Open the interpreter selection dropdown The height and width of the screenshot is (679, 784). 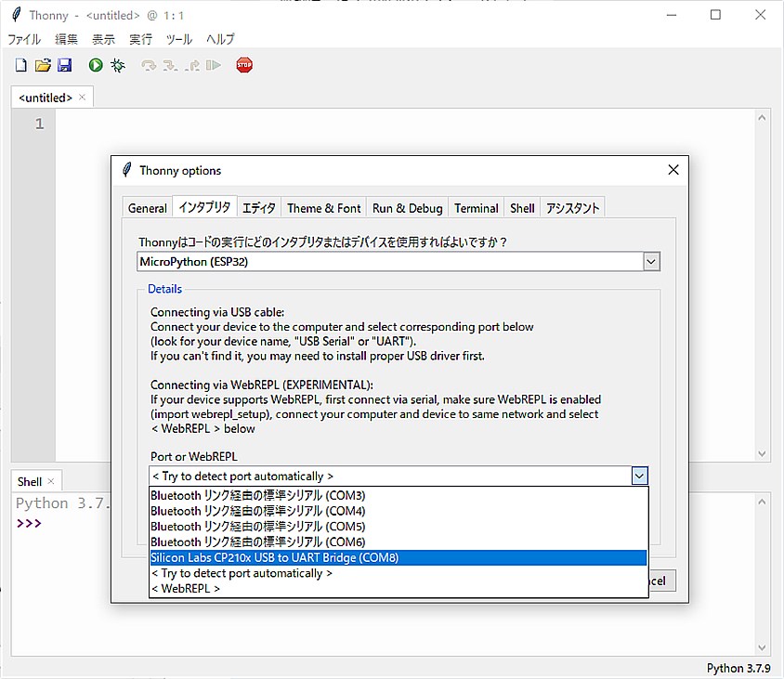coord(651,261)
